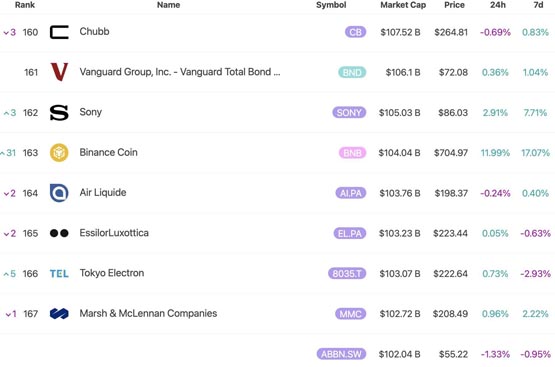This screenshot has width=555, height=367.
Task: Click the EssilorLuxottica two-dot logo
Action: (59, 233)
